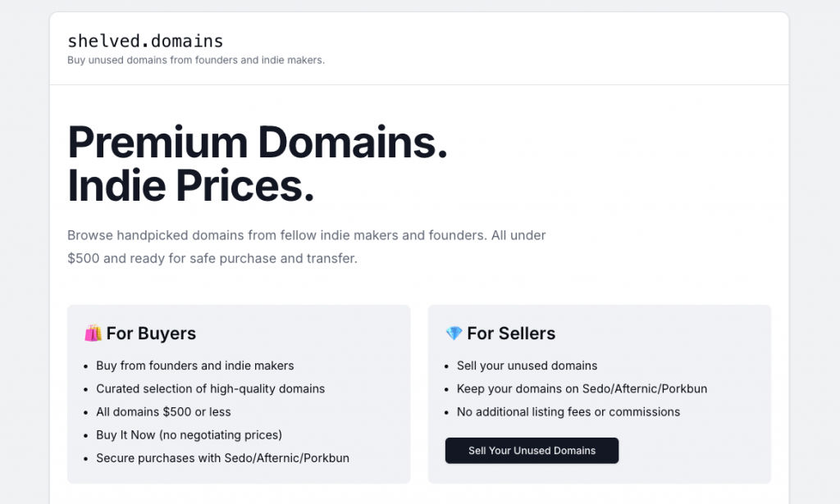Click the All domains $500 or less item
The width and height of the screenshot is (840, 504).
pyautogui.click(x=163, y=411)
